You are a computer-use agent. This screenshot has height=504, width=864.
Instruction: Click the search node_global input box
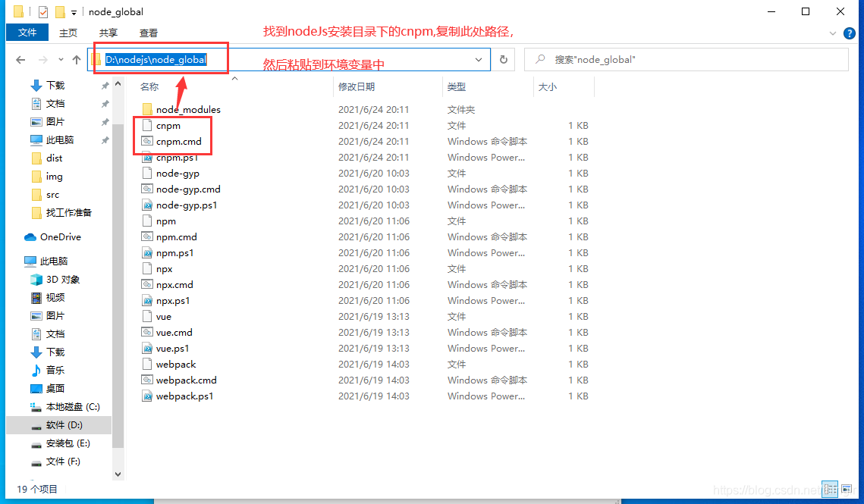[686, 59]
